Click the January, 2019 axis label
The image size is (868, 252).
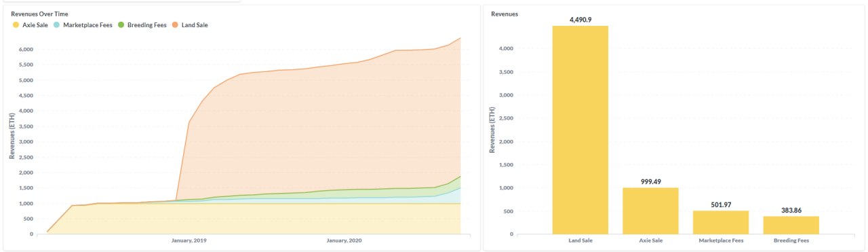click(x=190, y=240)
